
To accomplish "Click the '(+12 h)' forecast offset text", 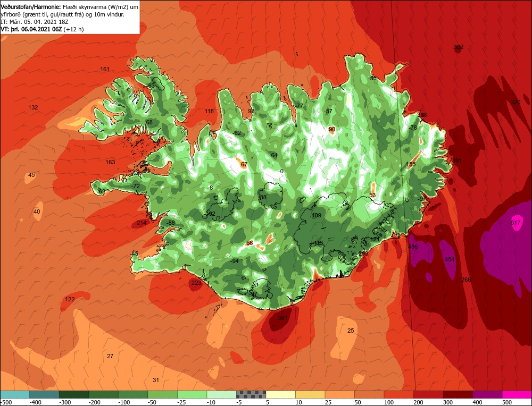I will pos(73,29).
